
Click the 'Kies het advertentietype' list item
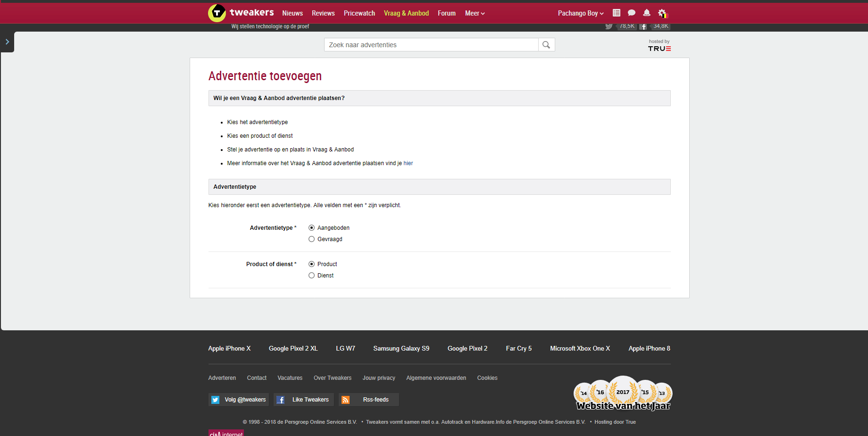point(258,122)
